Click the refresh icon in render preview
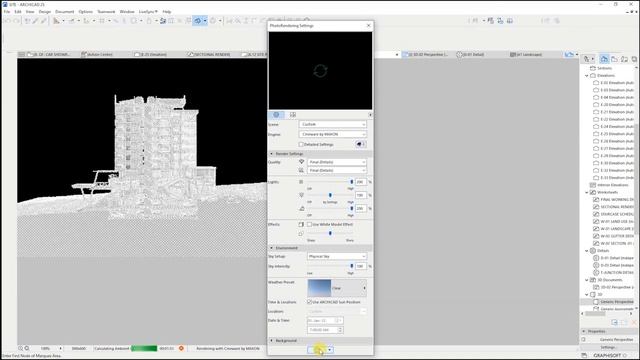640x360 pixels. pos(320,71)
